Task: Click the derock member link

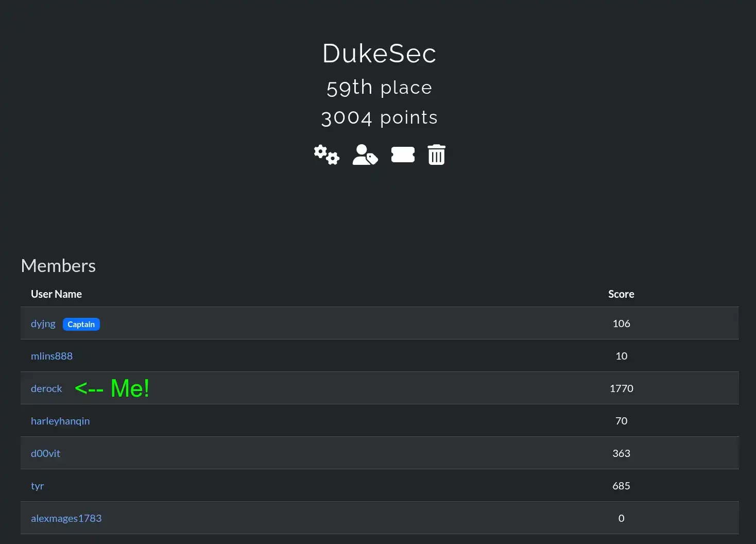Action: point(46,388)
